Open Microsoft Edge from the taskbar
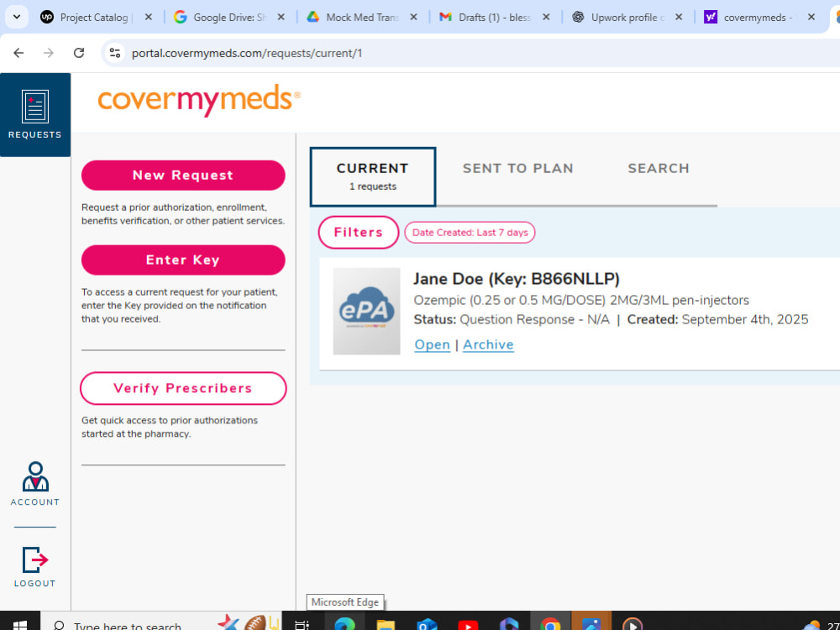Viewport: 840px width, 630px height. (x=344, y=624)
